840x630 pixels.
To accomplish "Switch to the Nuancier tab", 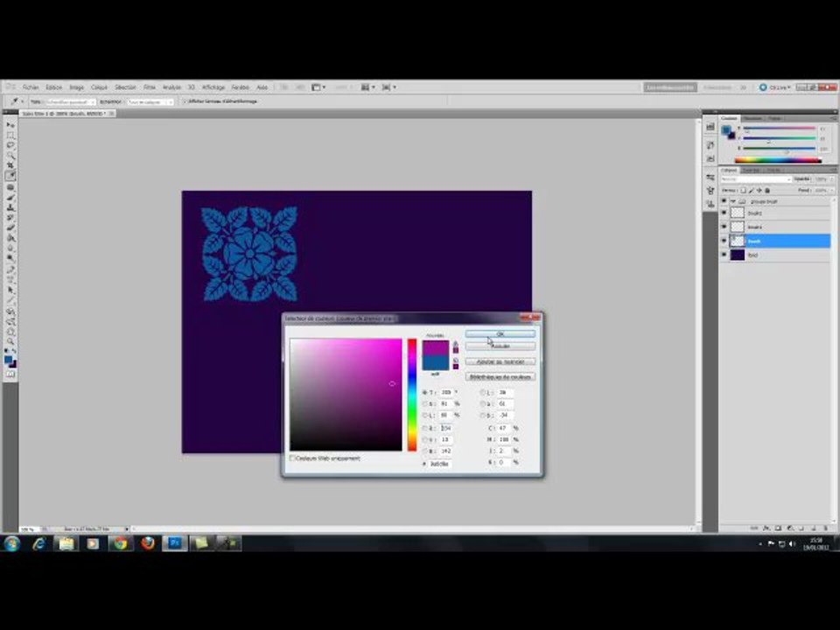I will [x=752, y=118].
